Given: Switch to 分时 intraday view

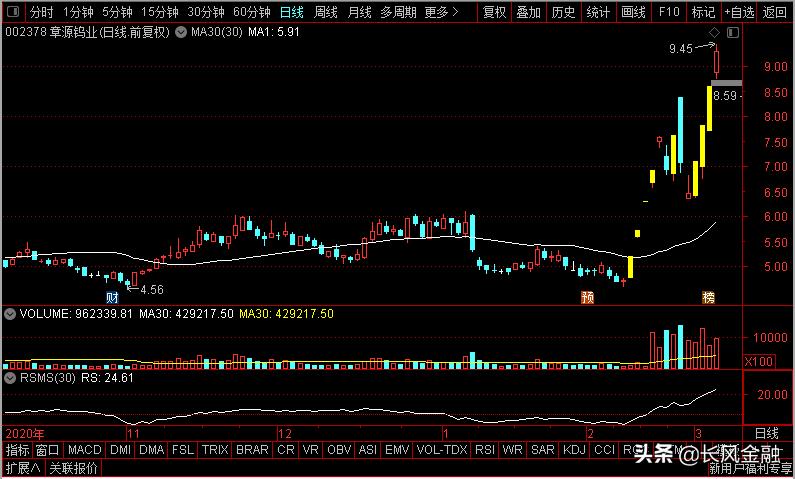Looking at the screenshot, I should pos(42,12).
